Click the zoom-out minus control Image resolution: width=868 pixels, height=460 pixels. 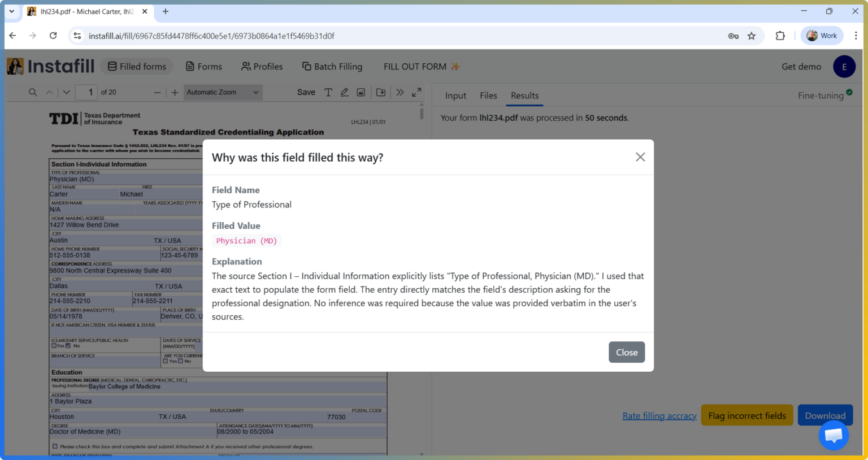[x=156, y=92]
